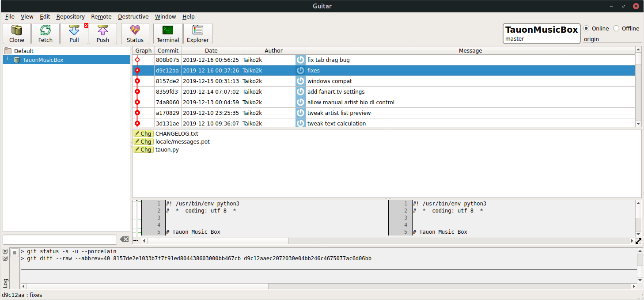Click avatar icon on 'fixes' commit row
This screenshot has height=300, width=644.
[300, 70]
